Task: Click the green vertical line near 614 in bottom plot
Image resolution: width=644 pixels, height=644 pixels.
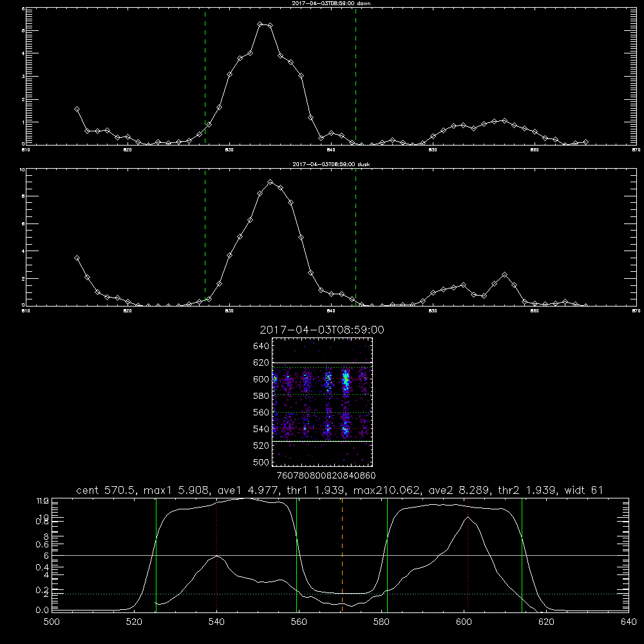Action: pyautogui.click(x=522, y=554)
